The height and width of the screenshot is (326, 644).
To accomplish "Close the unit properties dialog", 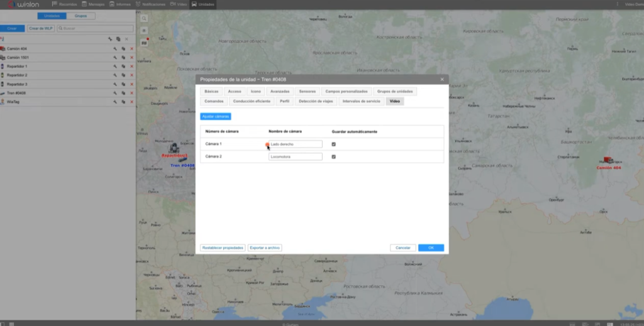I will 442,79.
